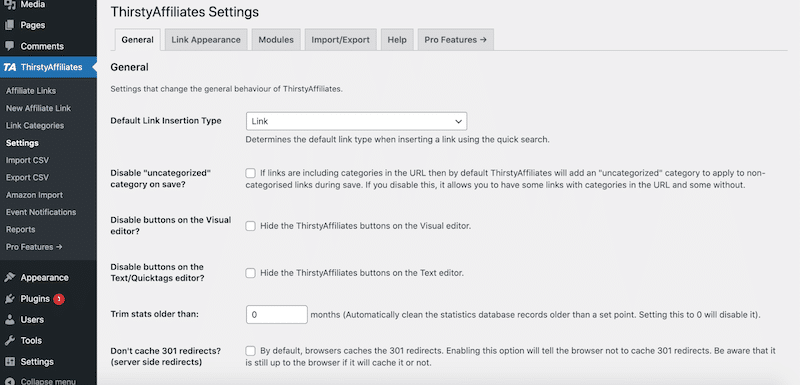Open the Pages menu label
The height and width of the screenshot is (385, 800).
coord(33,25)
